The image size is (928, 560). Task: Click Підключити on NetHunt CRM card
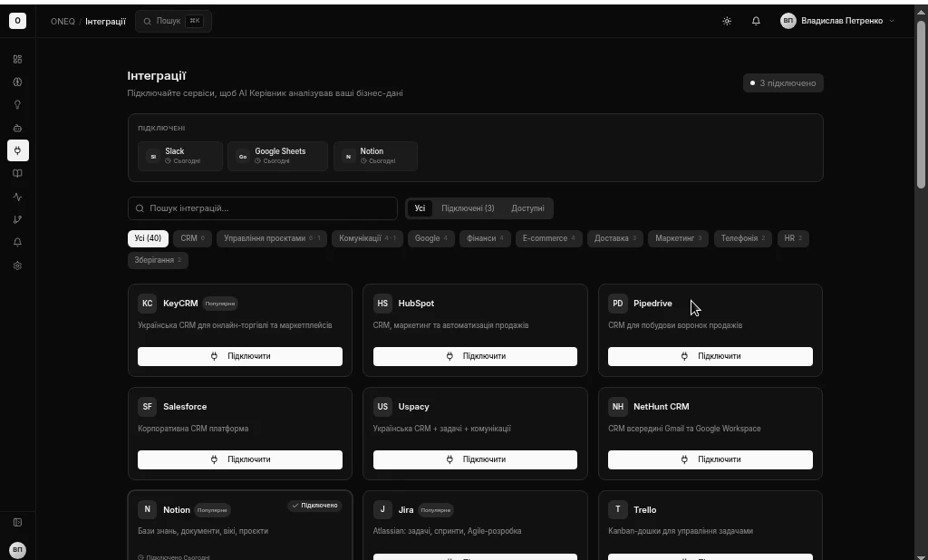(710, 459)
